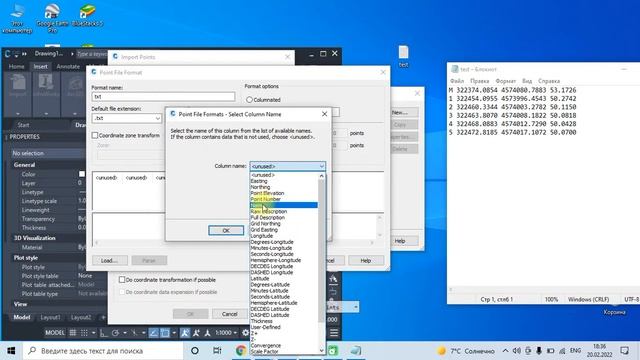Check Do coordinate transformation if possible

tap(122, 280)
